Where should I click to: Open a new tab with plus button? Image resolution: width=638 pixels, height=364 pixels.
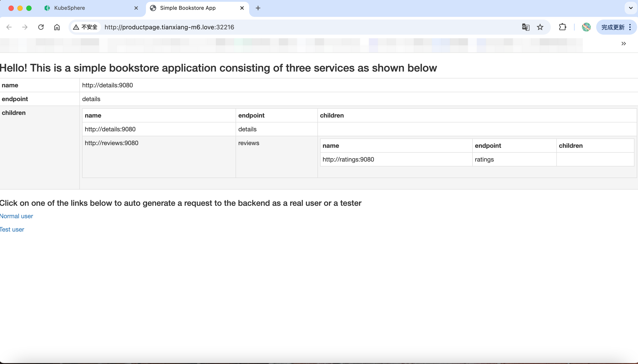[x=258, y=8]
